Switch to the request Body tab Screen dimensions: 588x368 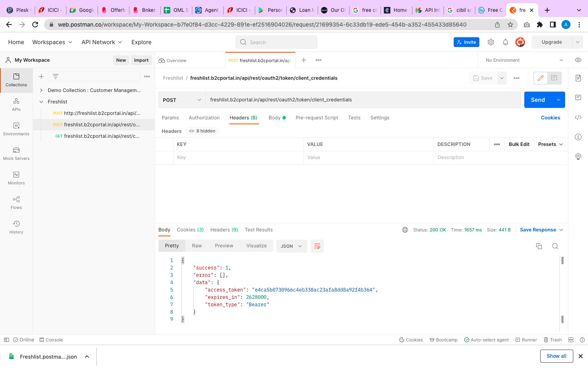click(x=277, y=118)
